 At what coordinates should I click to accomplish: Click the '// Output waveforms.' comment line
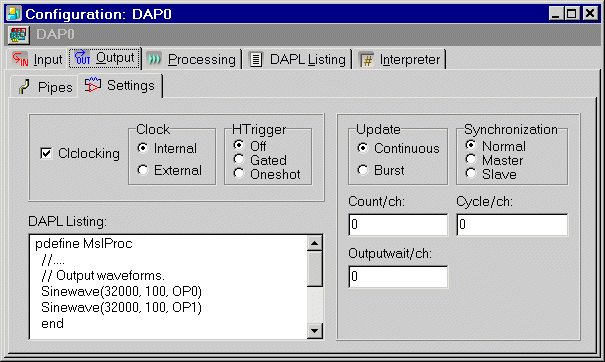pos(103,276)
